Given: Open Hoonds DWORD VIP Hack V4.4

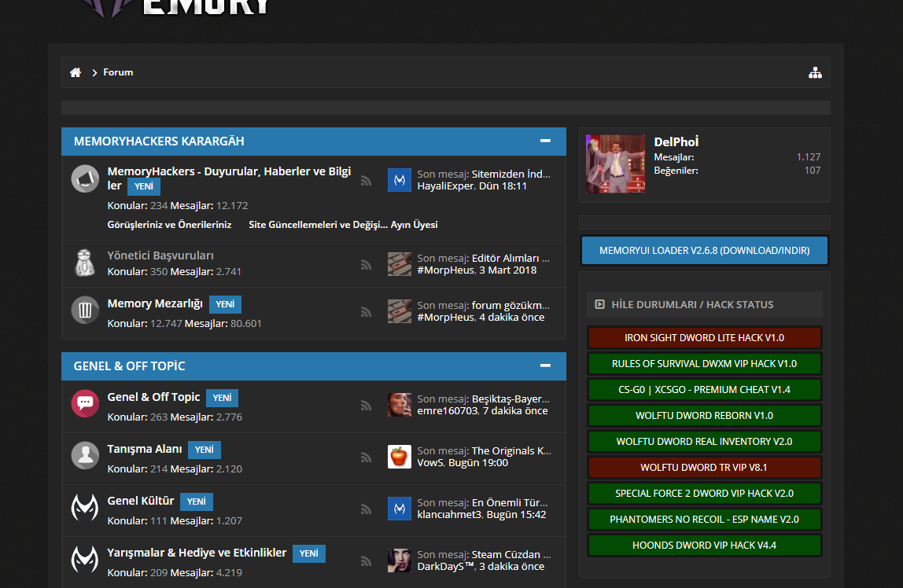Looking at the screenshot, I should [x=704, y=545].
